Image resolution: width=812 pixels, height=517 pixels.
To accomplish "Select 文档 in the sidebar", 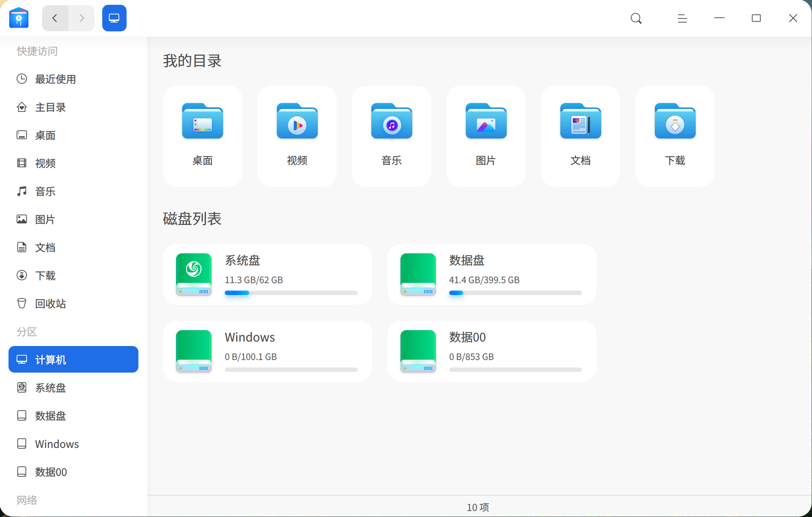I will tap(73, 247).
